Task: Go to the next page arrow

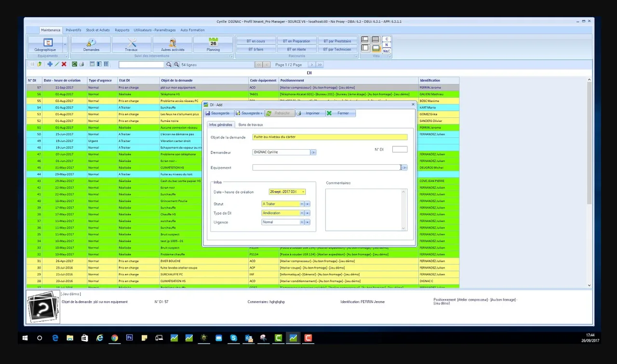Action: (311, 65)
